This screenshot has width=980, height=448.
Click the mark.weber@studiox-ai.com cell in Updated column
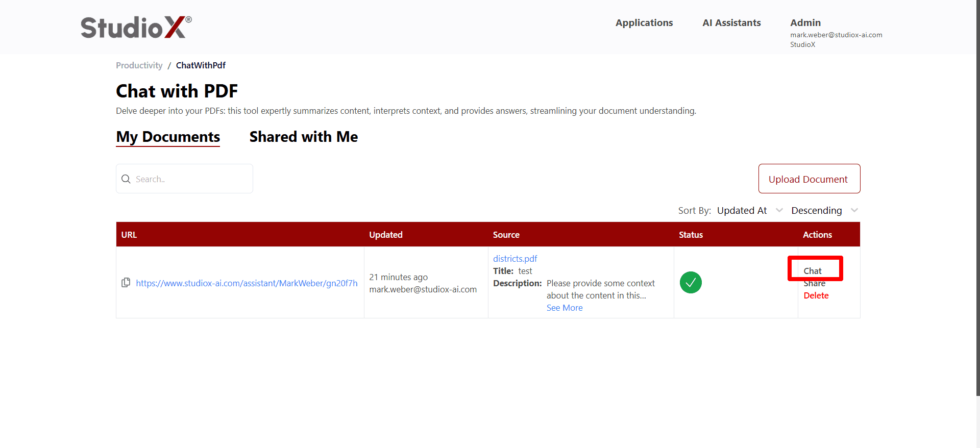[423, 289]
